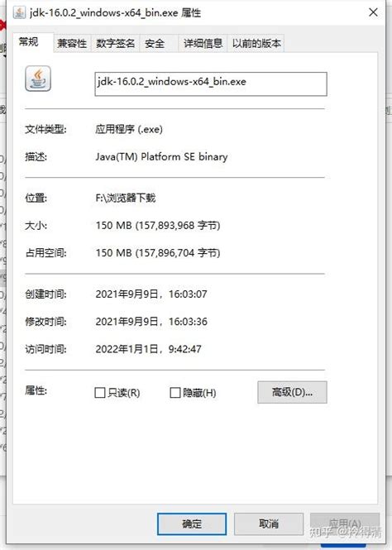Click the Java(TM) Platform SE binary description
The height and width of the screenshot is (550, 392).
pos(161,157)
